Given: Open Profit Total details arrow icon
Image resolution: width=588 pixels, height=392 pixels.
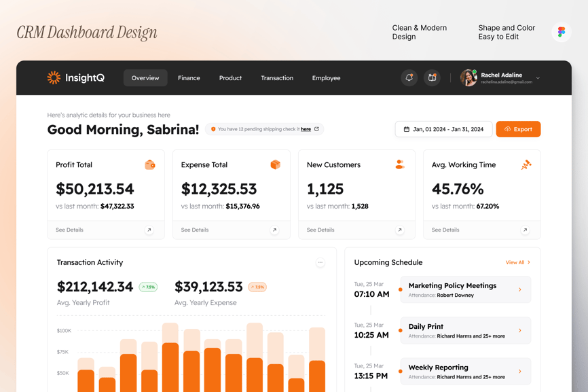Looking at the screenshot, I should pyautogui.click(x=149, y=230).
